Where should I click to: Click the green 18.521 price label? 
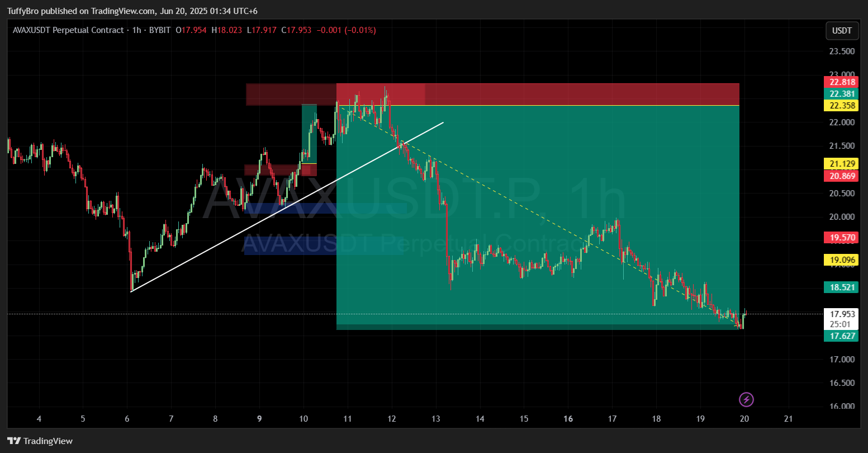coord(842,287)
